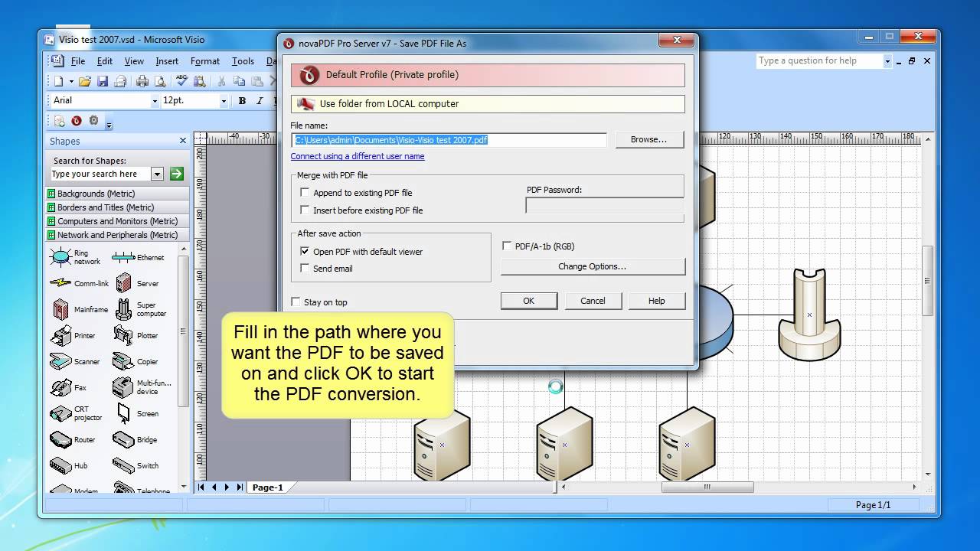The image size is (980, 551).
Task: Choose the Hub shape
Action: 69,465
